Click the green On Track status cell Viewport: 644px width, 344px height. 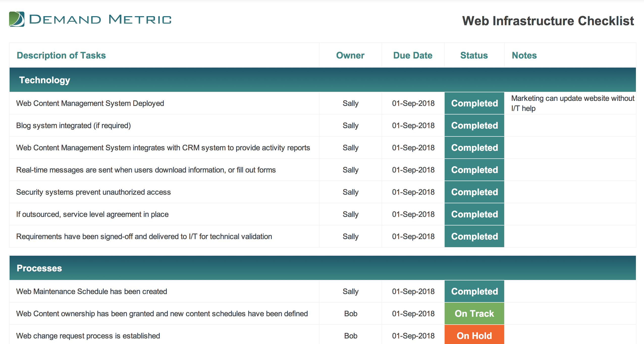(x=474, y=313)
